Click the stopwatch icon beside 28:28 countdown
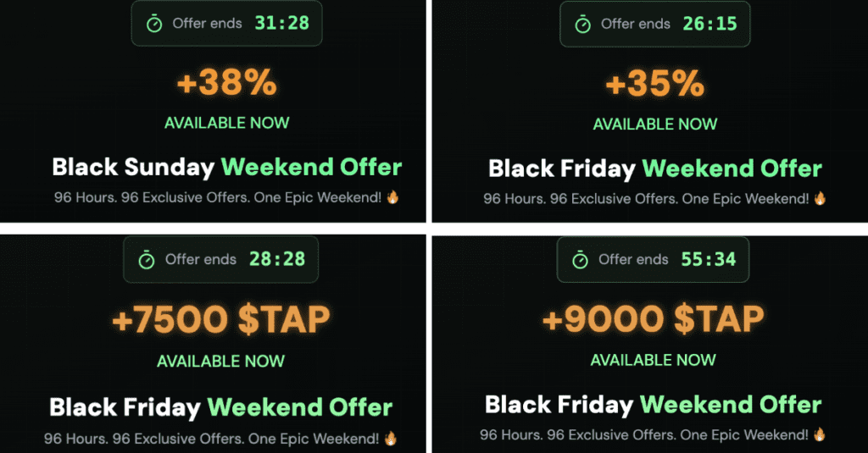Viewport: 868px width, 453px height. click(x=147, y=260)
